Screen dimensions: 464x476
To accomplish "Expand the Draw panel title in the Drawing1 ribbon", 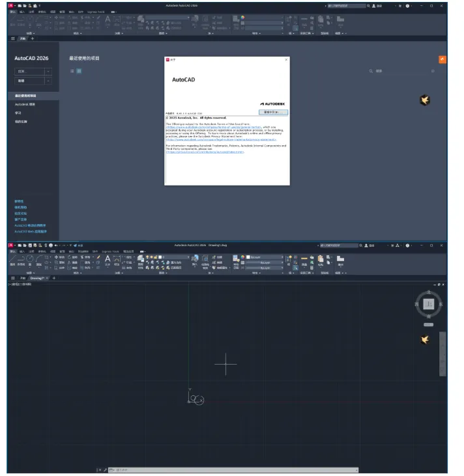I will pos(31,273).
